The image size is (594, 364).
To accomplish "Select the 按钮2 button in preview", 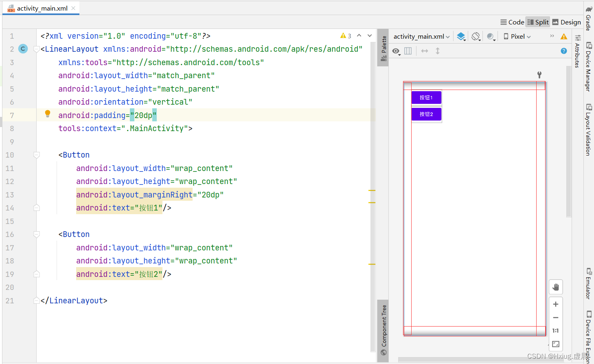I will pos(426,114).
